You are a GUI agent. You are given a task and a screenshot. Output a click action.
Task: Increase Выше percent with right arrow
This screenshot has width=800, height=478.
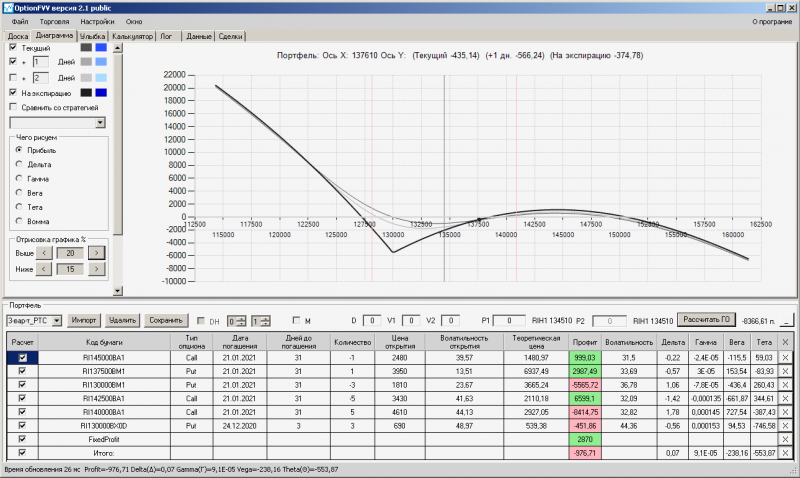pyautogui.click(x=96, y=253)
